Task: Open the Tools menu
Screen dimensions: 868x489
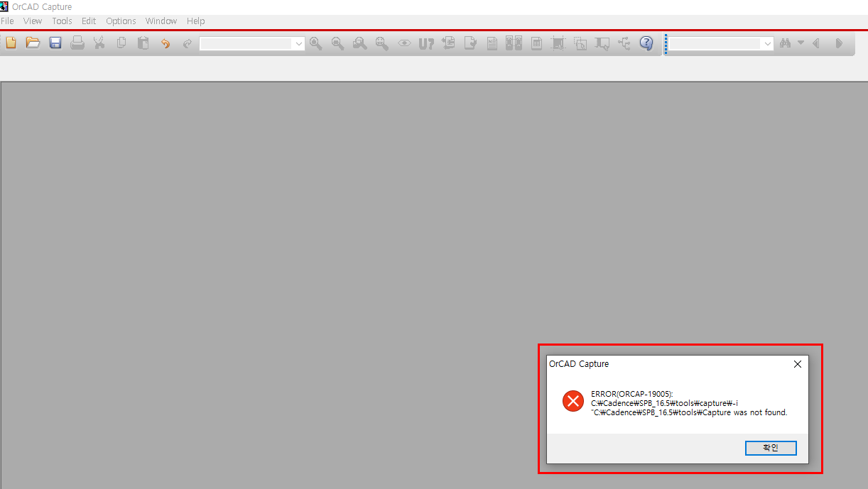Action: coord(62,21)
